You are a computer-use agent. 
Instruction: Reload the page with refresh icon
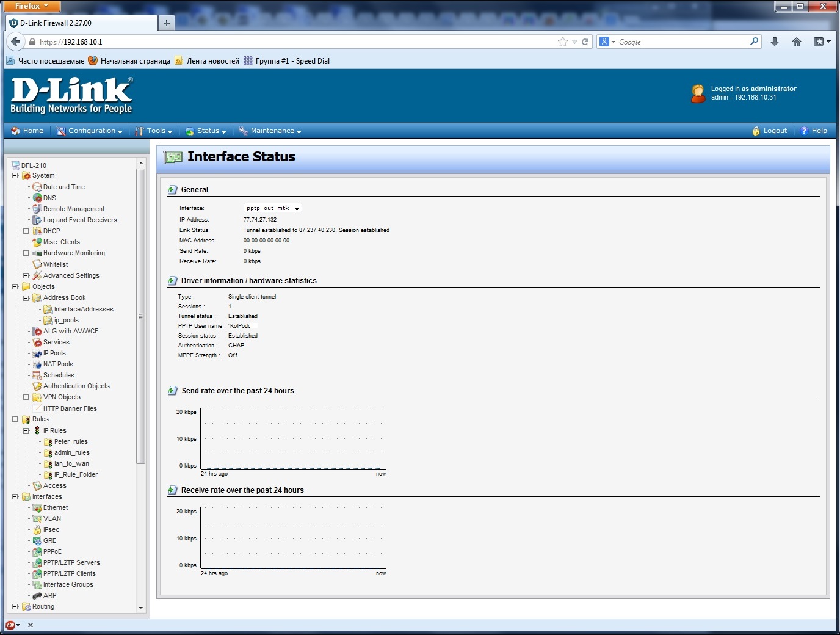click(585, 42)
